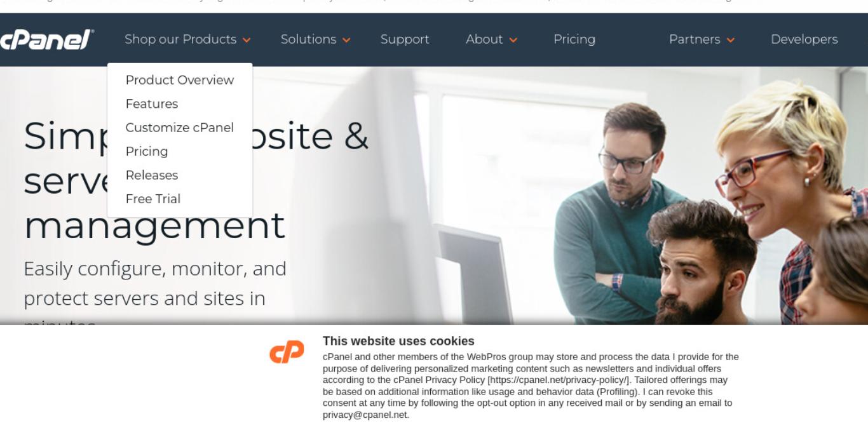The image size is (868, 430).
Task: Expand the About dropdown arrow
Action: coord(513,40)
